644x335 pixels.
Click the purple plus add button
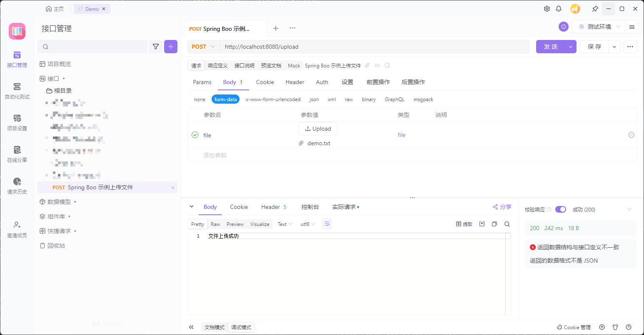point(171,47)
